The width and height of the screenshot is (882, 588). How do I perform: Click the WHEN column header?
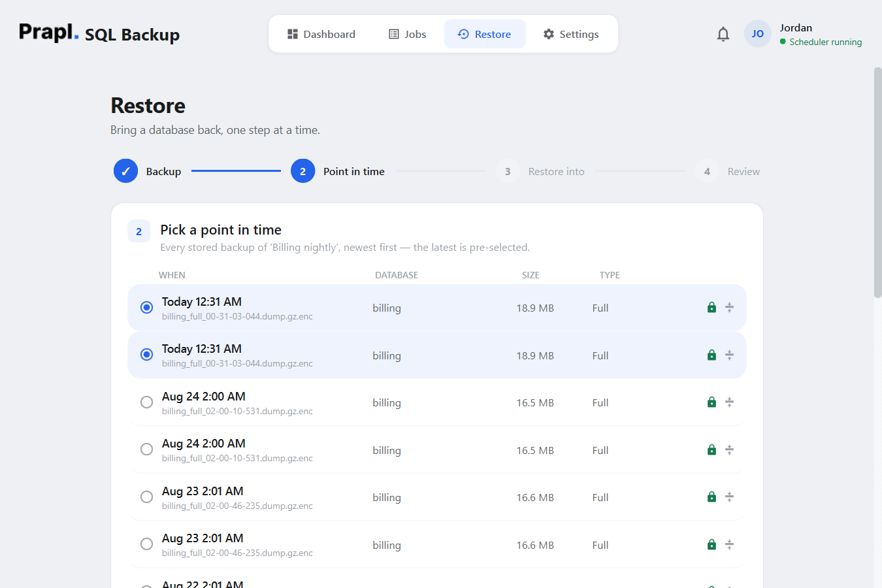[172, 275]
